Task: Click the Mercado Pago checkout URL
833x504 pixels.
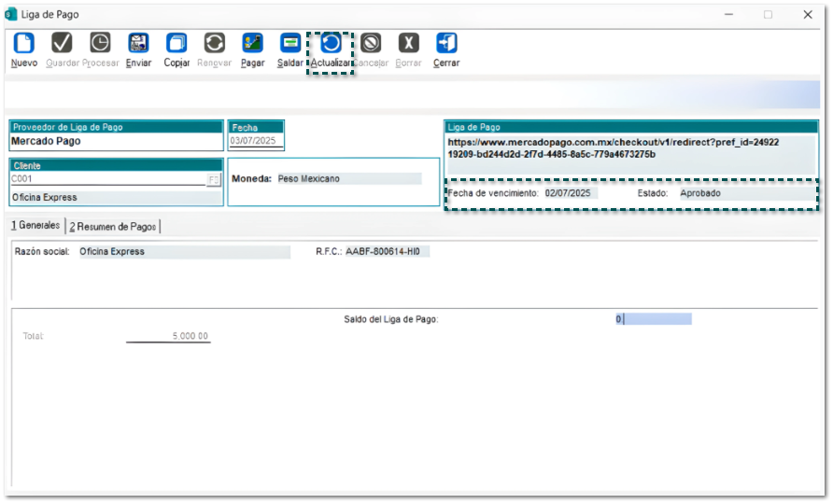Action: pos(613,148)
